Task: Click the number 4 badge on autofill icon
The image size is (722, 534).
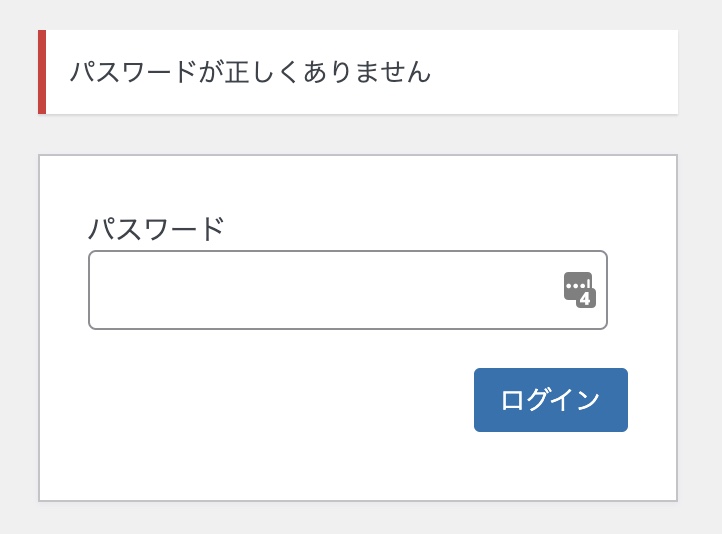Action: (x=586, y=299)
